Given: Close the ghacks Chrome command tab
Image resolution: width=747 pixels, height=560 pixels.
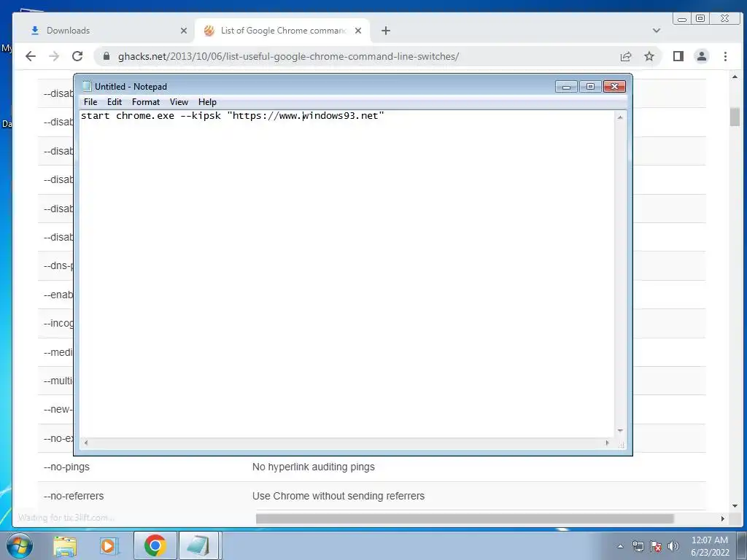Looking at the screenshot, I should pos(358,31).
